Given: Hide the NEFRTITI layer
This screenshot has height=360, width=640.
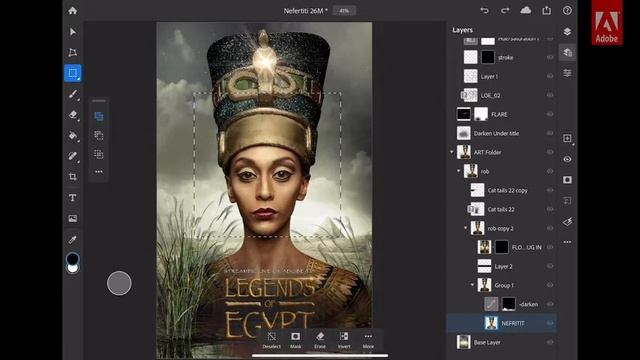Looking at the screenshot, I should pos(550,323).
